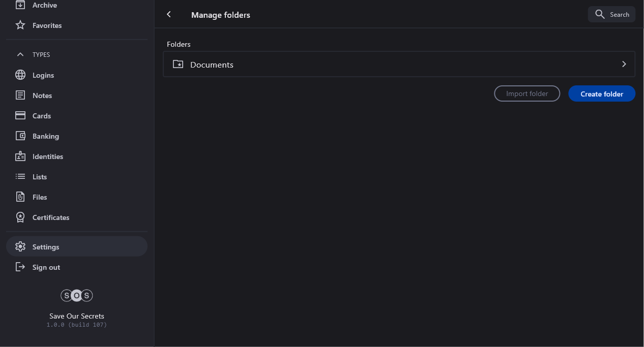The width and height of the screenshot is (644, 347).
Task: Click the Files attachment icon
Action: click(20, 197)
